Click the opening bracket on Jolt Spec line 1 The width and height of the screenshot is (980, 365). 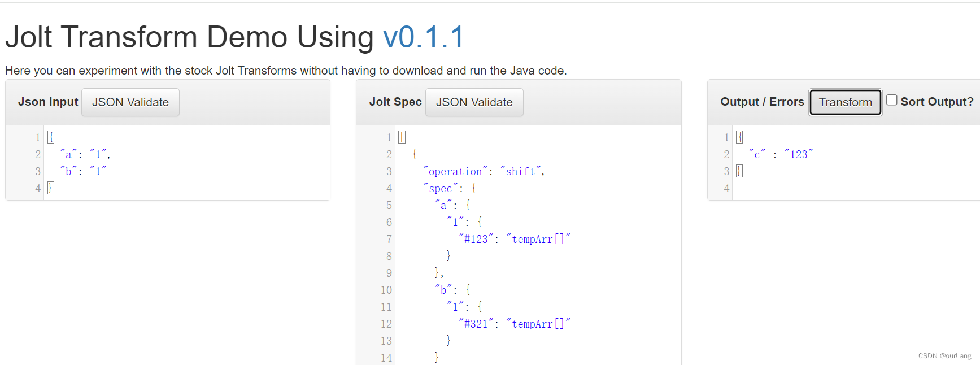coord(402,137)
